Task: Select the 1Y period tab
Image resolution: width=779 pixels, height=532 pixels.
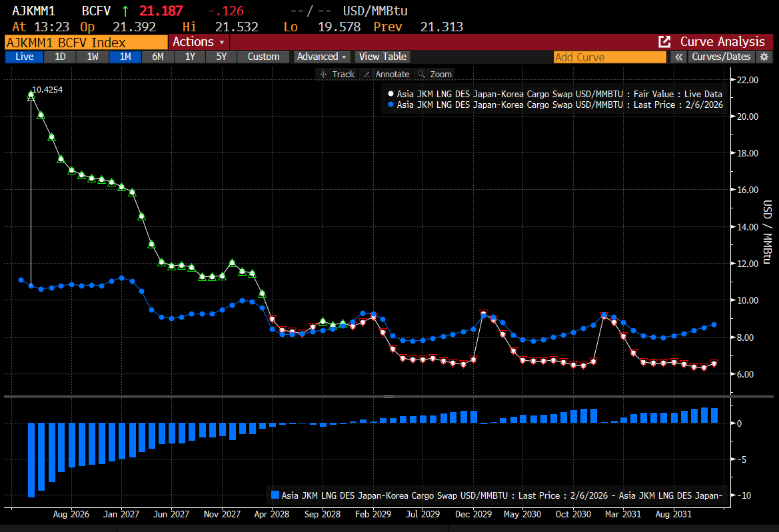Action: (x=190, y=57)
